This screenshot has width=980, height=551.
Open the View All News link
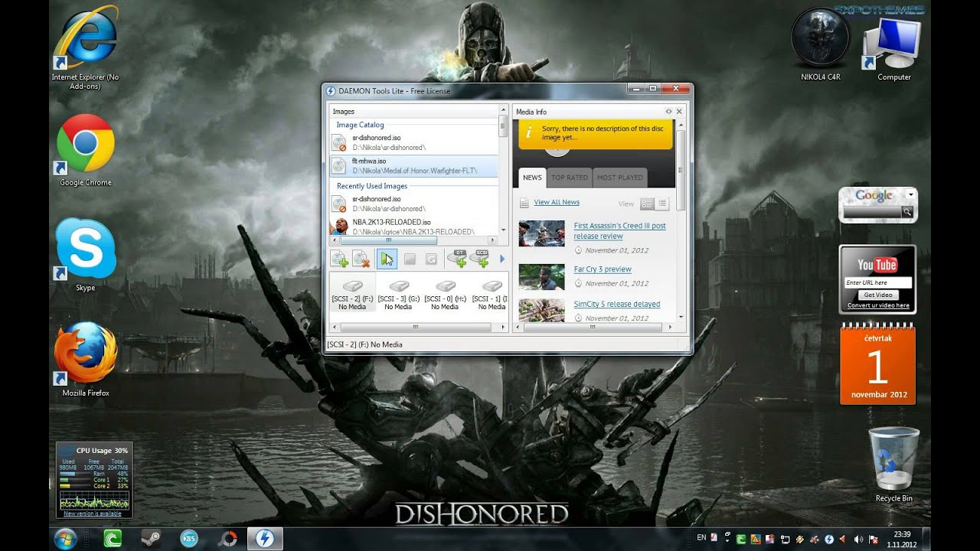tap(557, 202)
